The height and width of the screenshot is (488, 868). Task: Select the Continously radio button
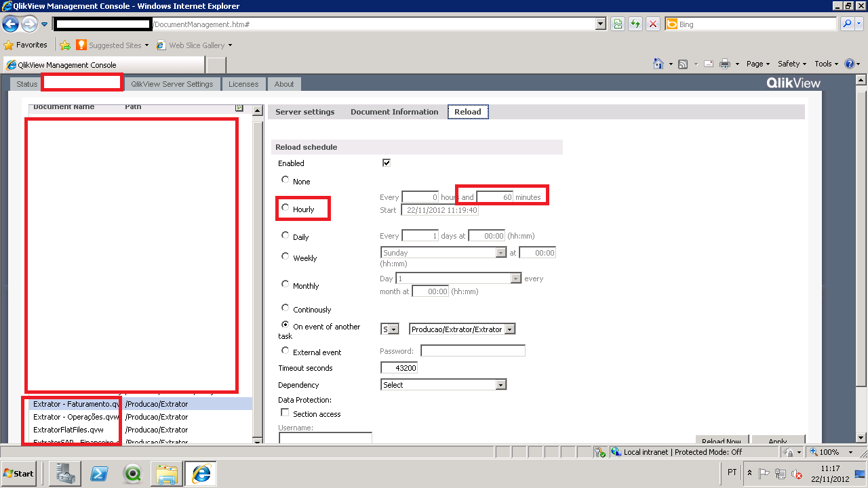(x=285, y=308)
